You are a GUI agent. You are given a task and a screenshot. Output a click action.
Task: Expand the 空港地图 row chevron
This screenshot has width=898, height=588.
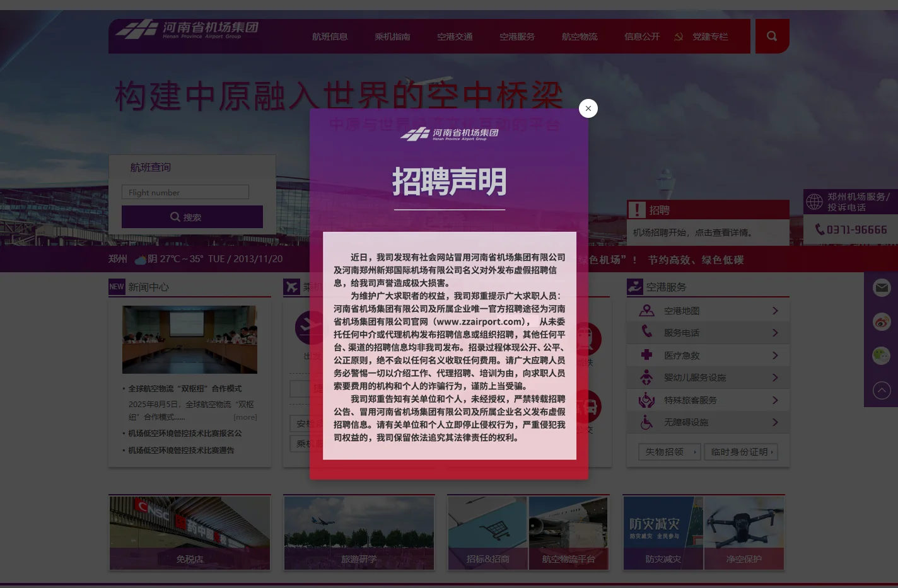pyautogui.click(x=775, y=311)
